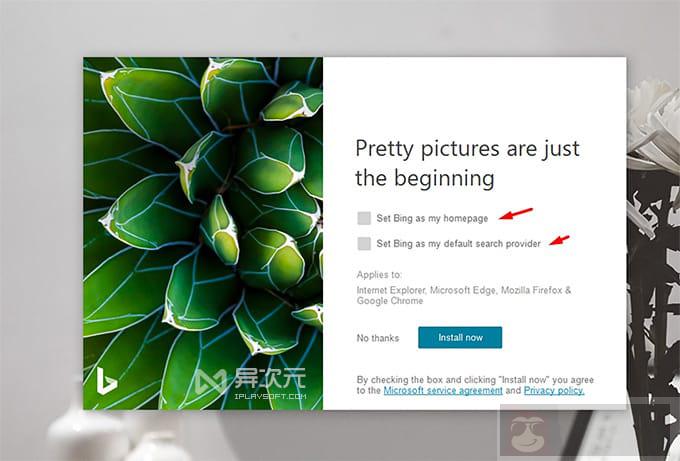Click the 'Applies to:' text

coord(379,273)
